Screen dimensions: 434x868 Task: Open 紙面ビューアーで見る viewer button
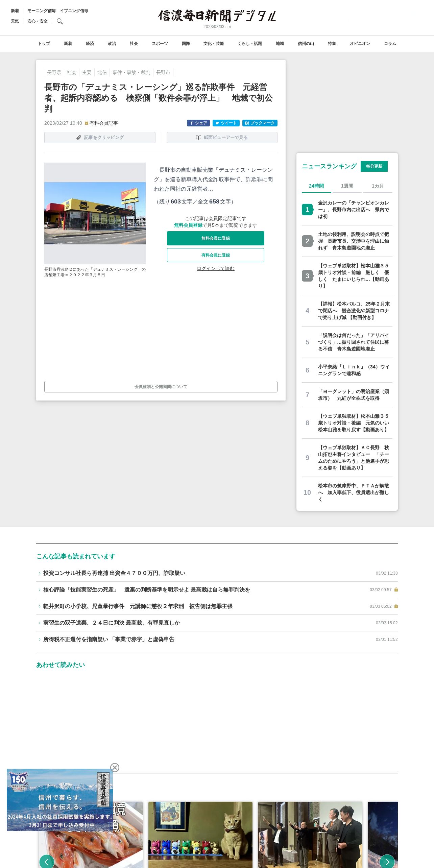tap(222, 138)
